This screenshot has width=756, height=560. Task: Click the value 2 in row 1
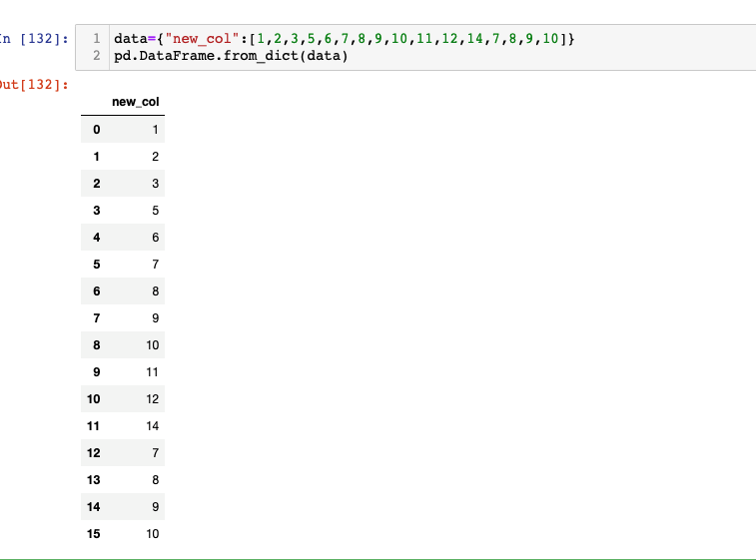pos(155,157)
